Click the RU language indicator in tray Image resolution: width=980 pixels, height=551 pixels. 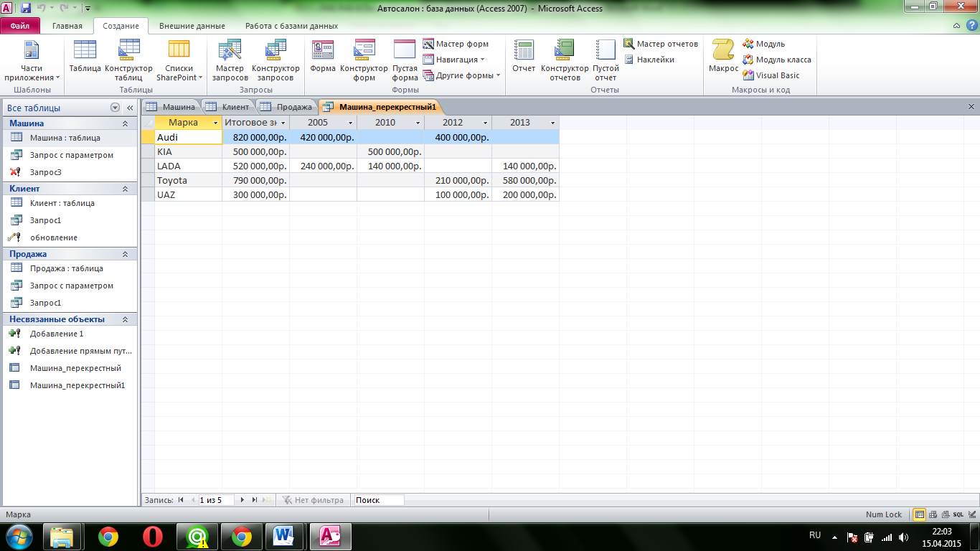coord(815,535)
